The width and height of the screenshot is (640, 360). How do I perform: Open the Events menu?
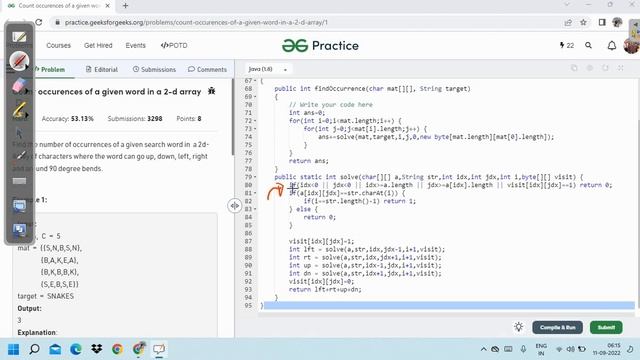(x=136, y=45)
